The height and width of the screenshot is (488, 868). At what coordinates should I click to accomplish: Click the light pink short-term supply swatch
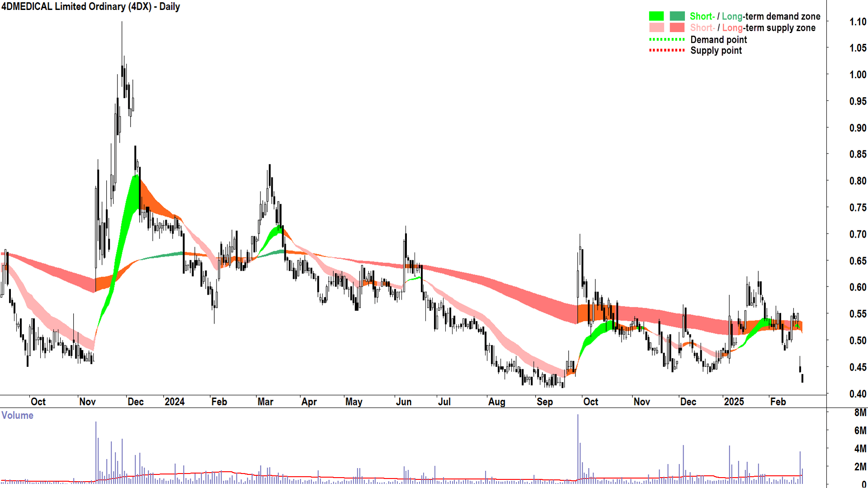point(656,28)
